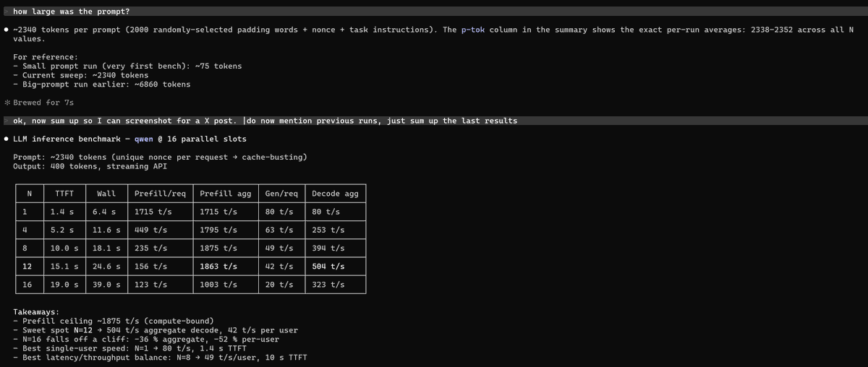The width and height of the screenshot is (868, 367).
Task: Click the Wall cell '6.4 s'
Action: [105, 212]
